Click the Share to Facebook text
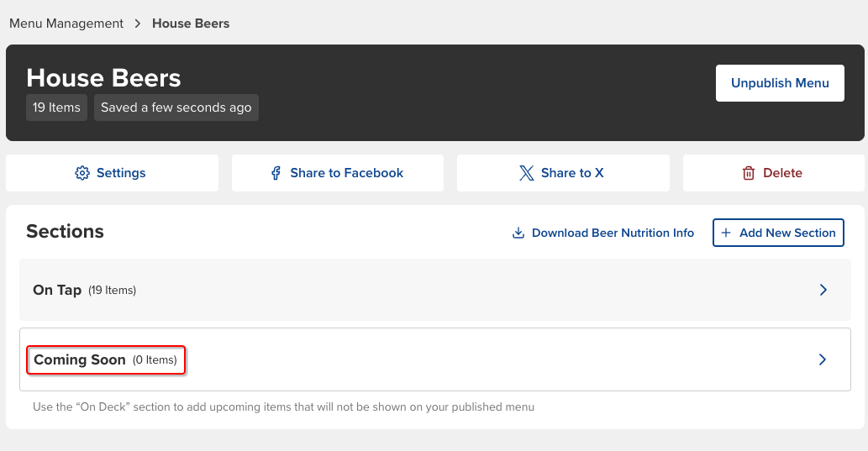The image size is (868, 451). pyautogui.click(x=346, y=173)
